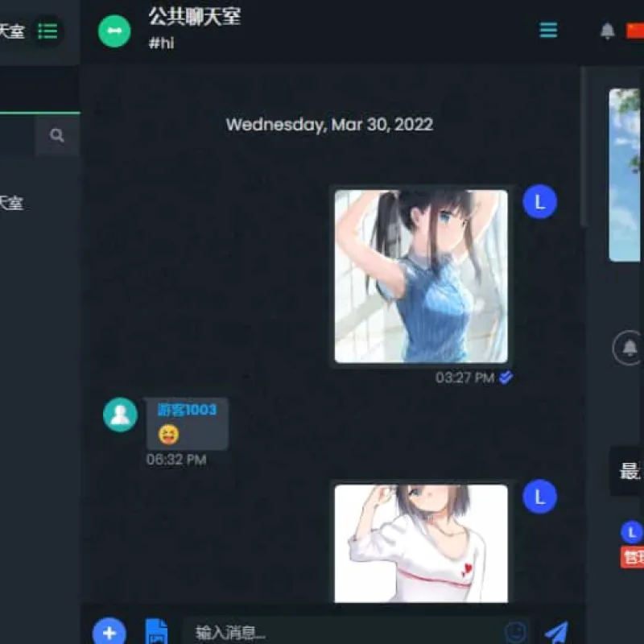Click the #hi channel topic text

tap(162, 43)
